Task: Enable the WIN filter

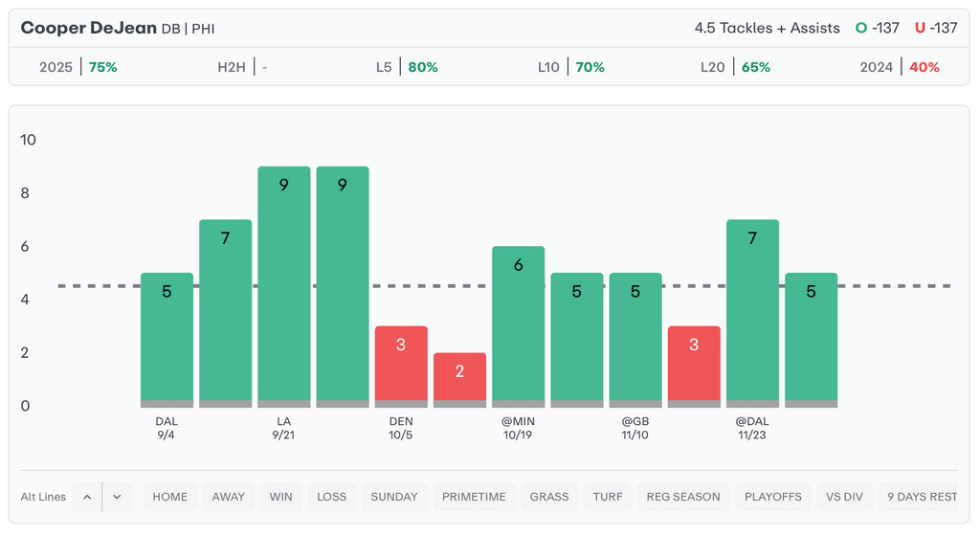Action: pos(281,497)
